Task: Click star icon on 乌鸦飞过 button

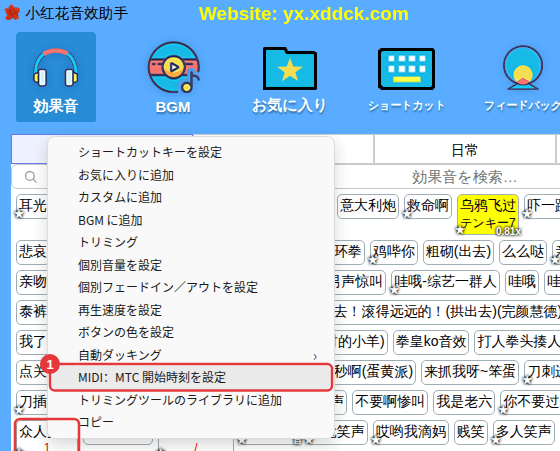Action: (460, 230)
